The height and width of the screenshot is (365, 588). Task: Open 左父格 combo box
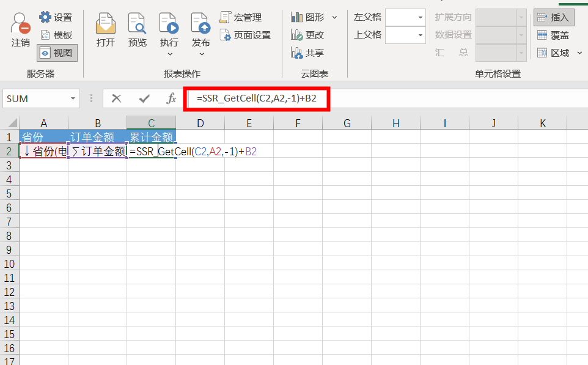coord(405,17)
